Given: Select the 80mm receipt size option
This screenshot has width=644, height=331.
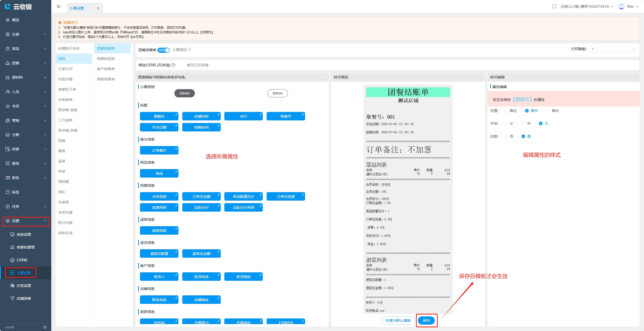Looking at the screenshot, I should coord(277,93).
